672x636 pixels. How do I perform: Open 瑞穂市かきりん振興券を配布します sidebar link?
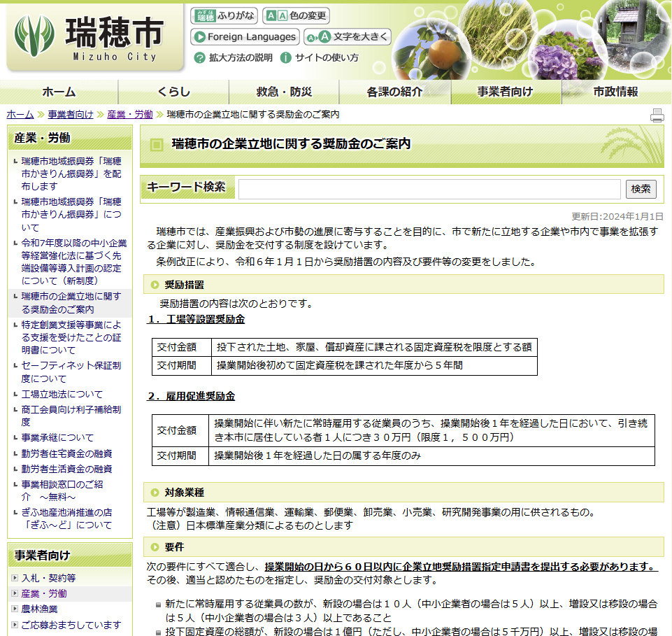[71, 174]
